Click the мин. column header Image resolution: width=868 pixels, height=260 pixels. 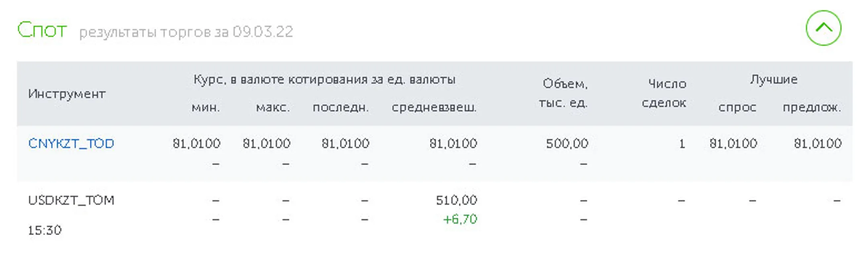[x=206, y=107]
